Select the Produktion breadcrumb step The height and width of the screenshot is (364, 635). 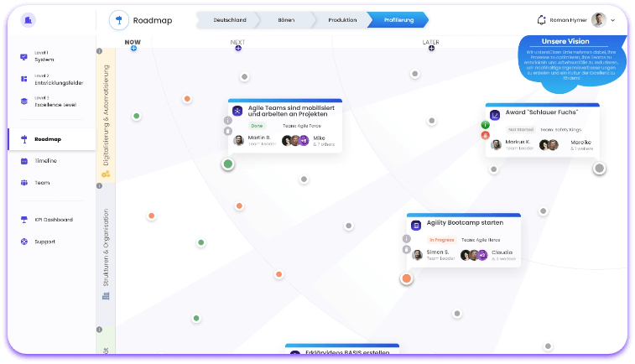pyautogui.click(x=341, y=19)
